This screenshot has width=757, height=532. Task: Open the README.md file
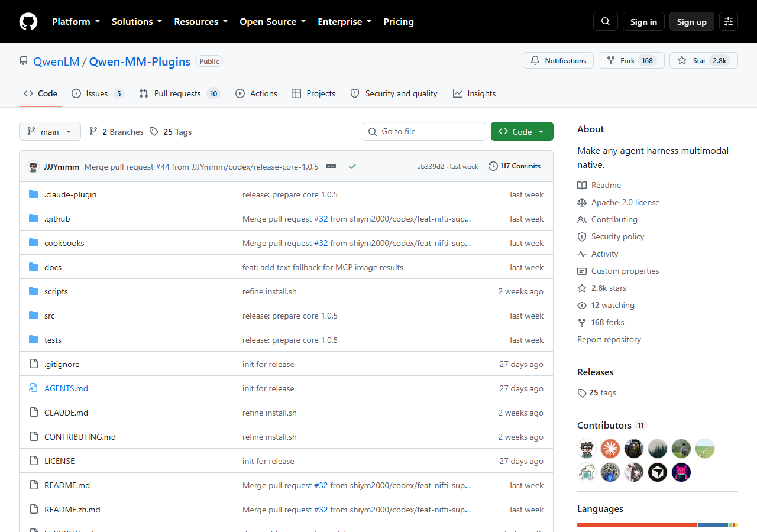(67, 485)
